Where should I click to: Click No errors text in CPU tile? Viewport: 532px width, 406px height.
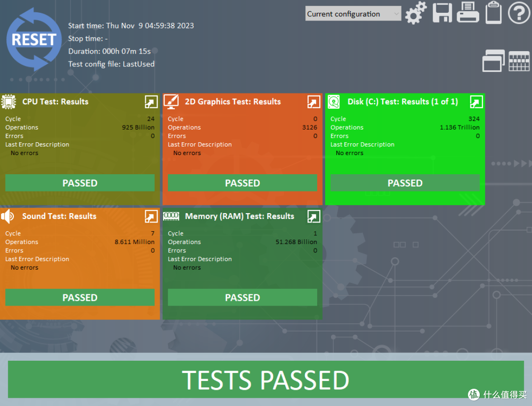(x=25, y=153)
